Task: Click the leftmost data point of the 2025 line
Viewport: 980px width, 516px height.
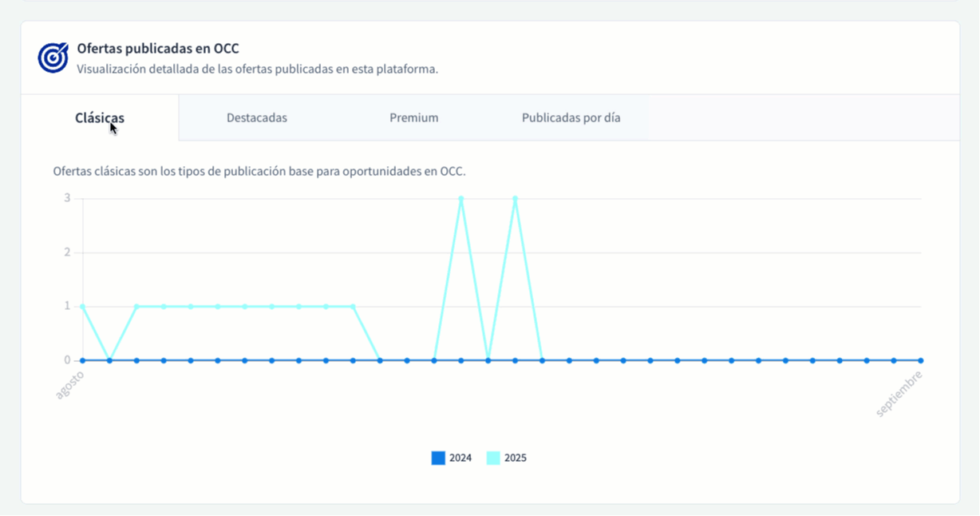Action: (81, 307)
